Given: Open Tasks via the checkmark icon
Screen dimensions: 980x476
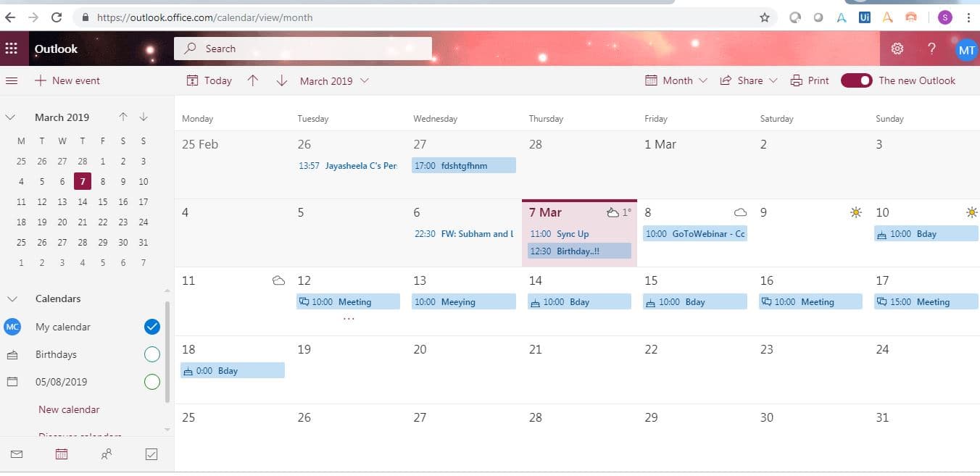Looking at the screenshot, I should (x=151, y=454).
